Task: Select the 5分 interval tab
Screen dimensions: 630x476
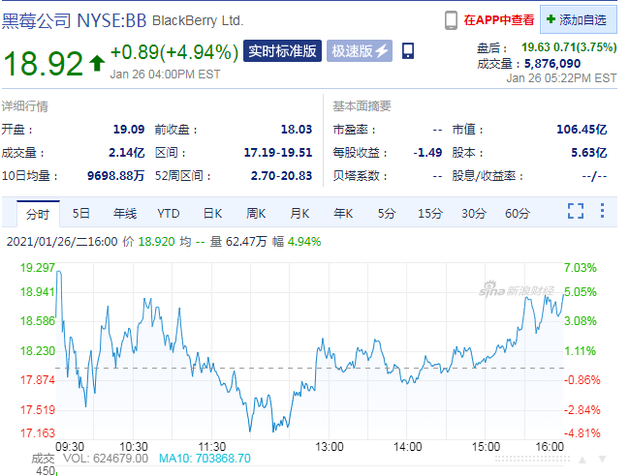Action: pos(387,213)
